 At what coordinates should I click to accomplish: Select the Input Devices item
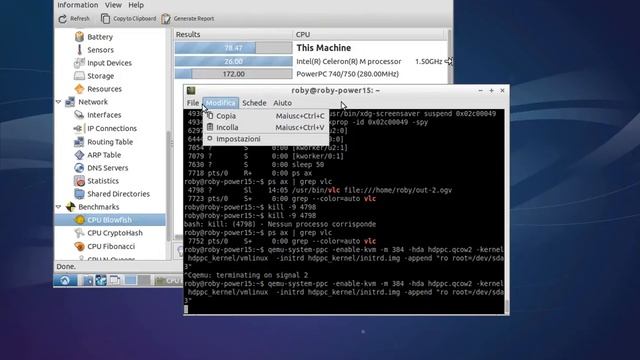click(109, 63)
